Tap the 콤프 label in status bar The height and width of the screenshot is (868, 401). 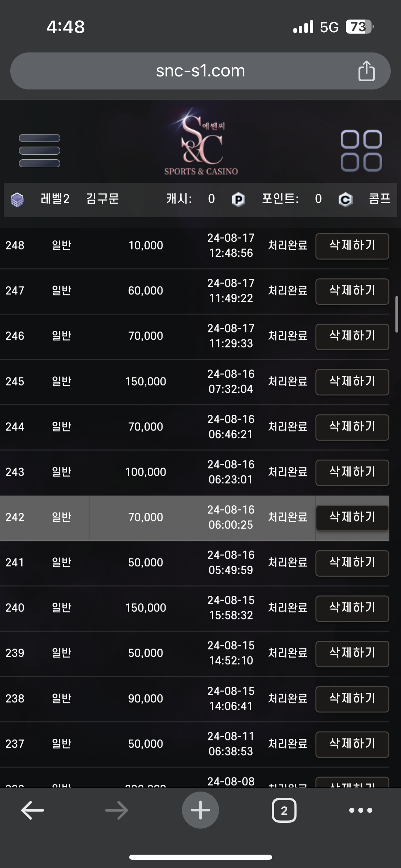click(x=379, y=199)
